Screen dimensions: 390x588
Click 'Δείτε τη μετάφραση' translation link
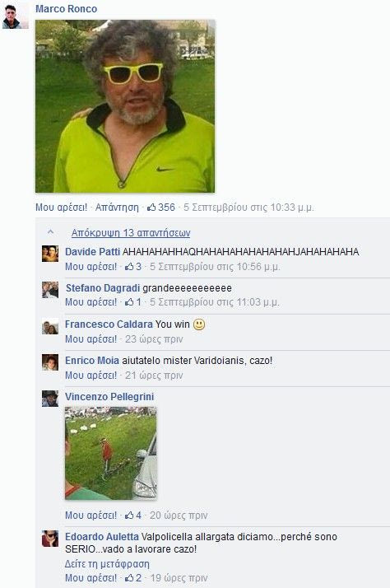click(107, 563)
